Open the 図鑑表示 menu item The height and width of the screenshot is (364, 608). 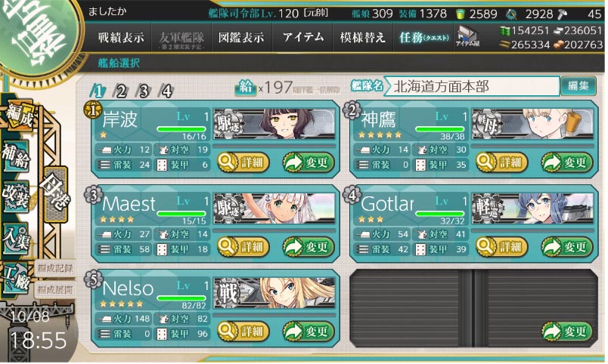(241, 37)
